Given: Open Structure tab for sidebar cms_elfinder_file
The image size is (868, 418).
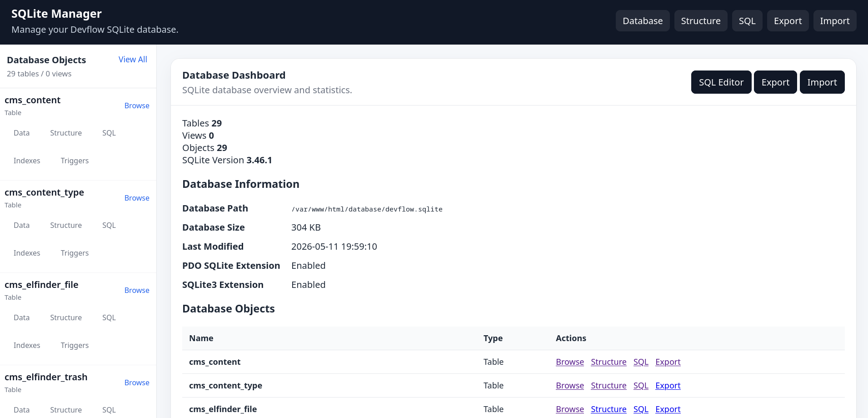Looking at the screenshot, I should tap(66, 317).
